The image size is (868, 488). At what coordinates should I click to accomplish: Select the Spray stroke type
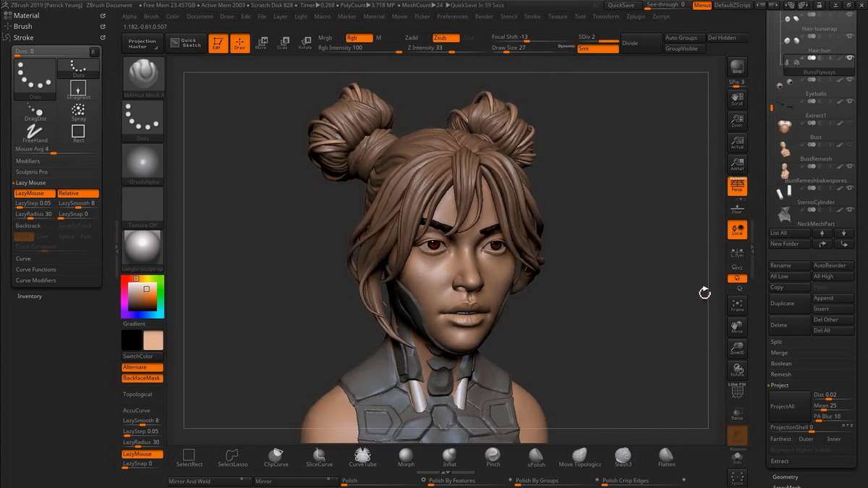point(78,111)
